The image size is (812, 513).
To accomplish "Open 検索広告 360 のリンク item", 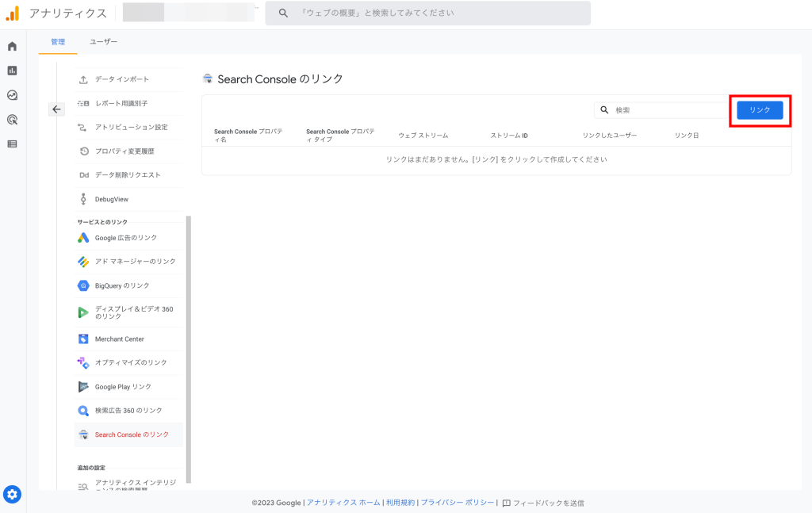I will (x=128, y=411).
